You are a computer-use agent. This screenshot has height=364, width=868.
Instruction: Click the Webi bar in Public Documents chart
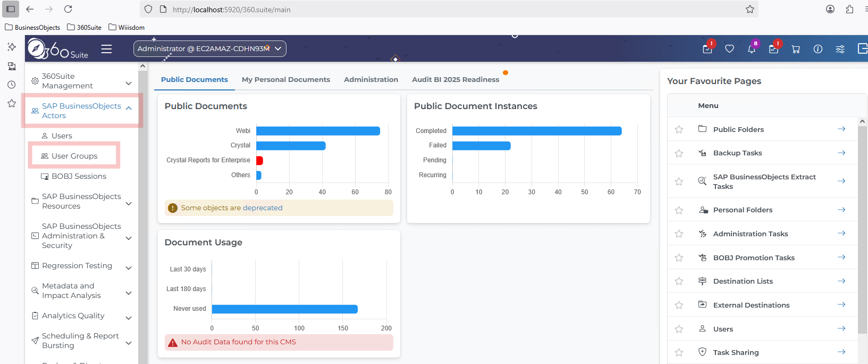(x=318, y=131)
